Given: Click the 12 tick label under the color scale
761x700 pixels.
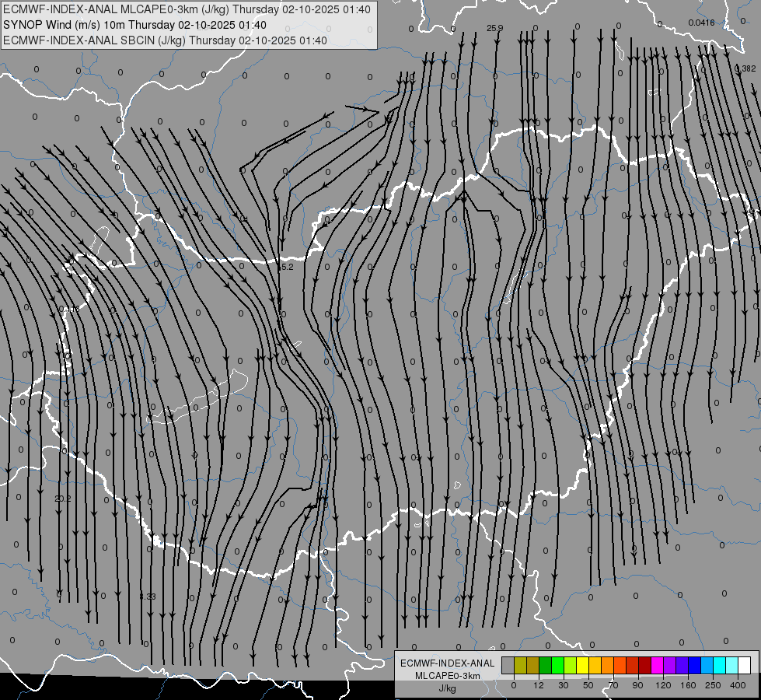Looking at the screenshot, I should [x=539, y=685].
